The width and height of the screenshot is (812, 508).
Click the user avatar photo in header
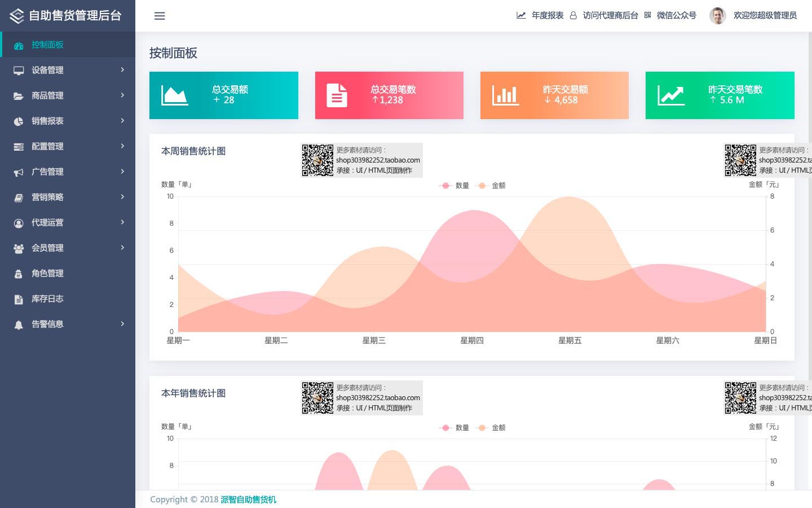pyautogui.click(x=717, y=16)
